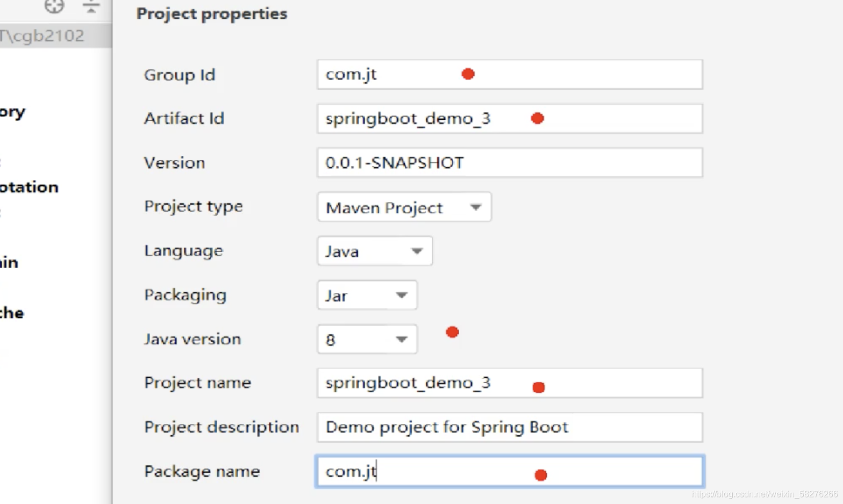
Task: Click the Java version label text
Action: click(192, 339)
